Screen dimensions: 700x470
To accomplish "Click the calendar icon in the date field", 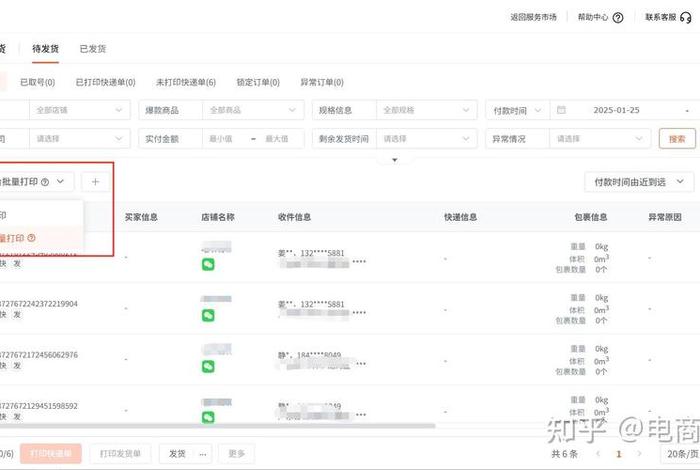I will coord(561,110).
